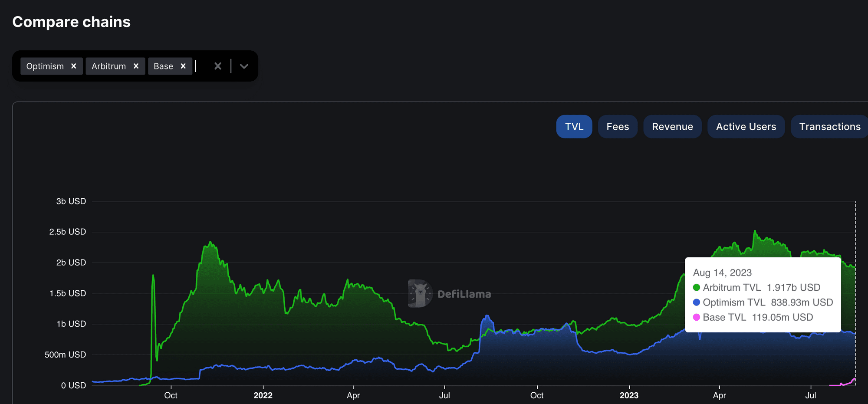Click the 3b USD y-axis label
The height and width of the screenshot is (404, 868).
point(71,201)
